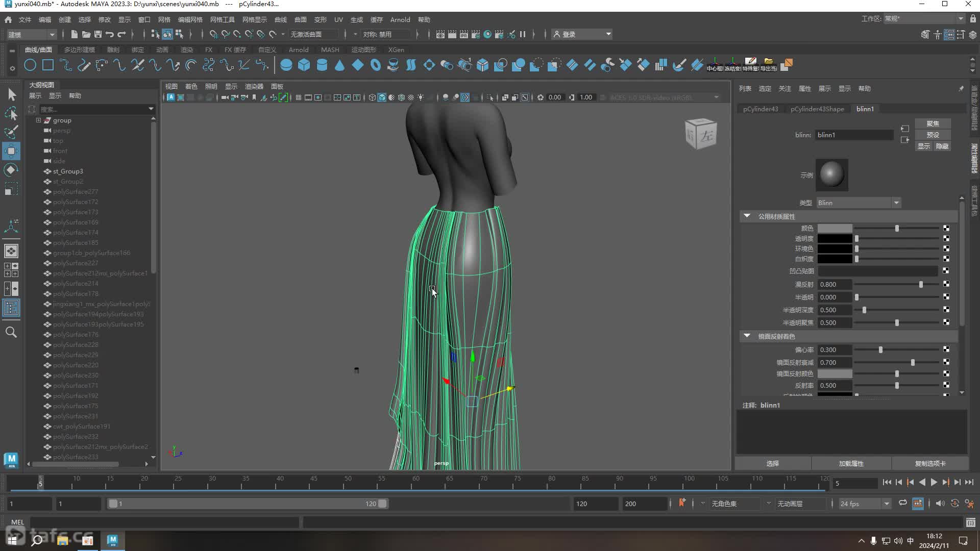Viewport: 980px width, 551px height.
Task: Adjust the 漫反射 slider handle
Action: [x=921, y=284]
